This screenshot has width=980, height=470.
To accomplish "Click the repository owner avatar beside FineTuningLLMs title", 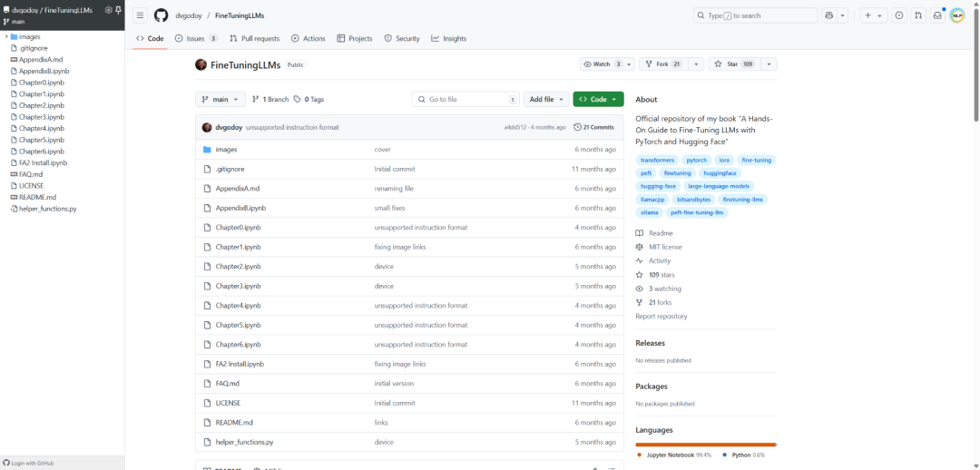I will tap(201, 64).
